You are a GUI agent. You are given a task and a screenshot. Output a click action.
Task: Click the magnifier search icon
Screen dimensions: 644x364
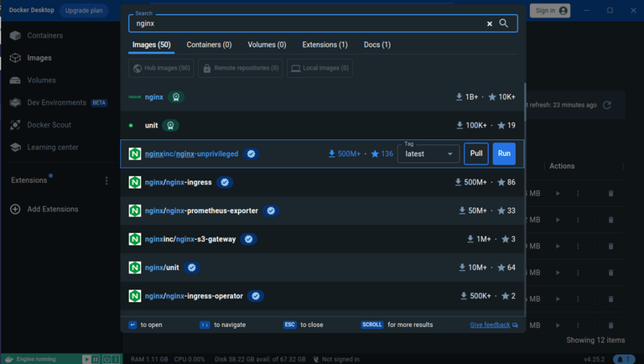pyautogui.click(x=503, y=23)
